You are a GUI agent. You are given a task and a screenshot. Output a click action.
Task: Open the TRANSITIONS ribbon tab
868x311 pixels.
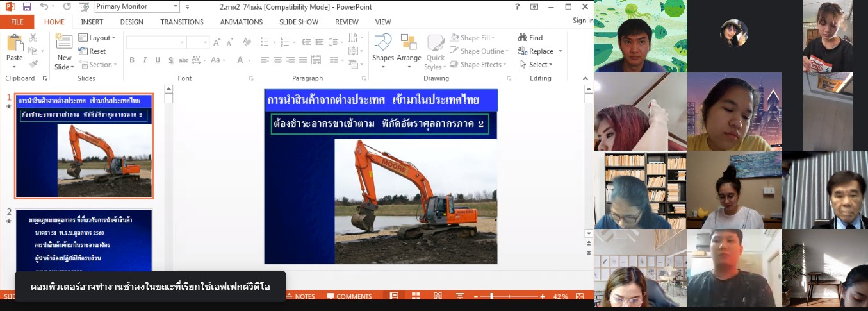[x=181, y=22]
